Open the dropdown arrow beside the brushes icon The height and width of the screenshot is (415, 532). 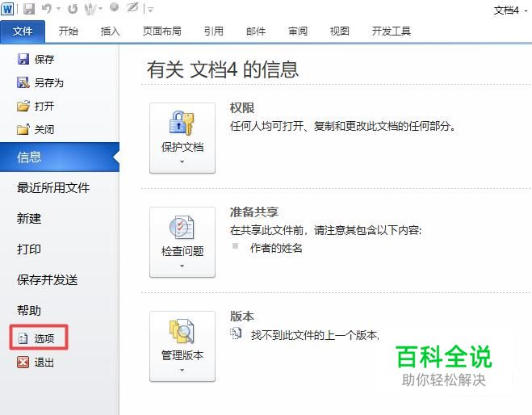[x=100, y=9]
